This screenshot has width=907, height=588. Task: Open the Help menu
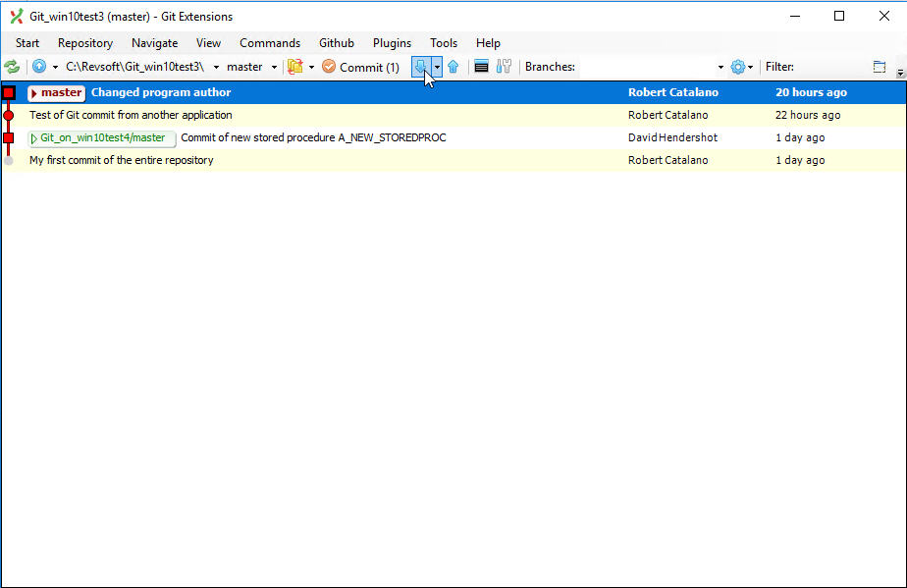488,43
